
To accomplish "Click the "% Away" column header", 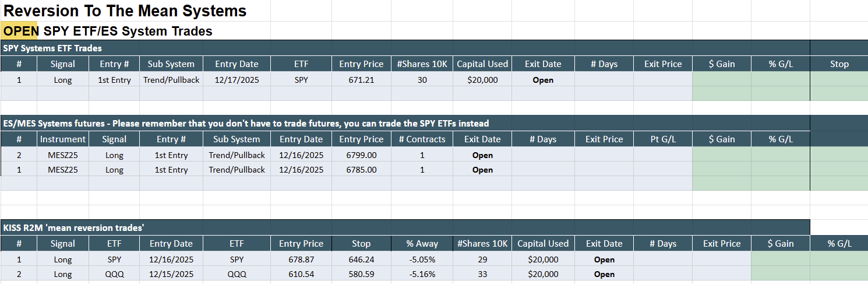I will (x=422, y=244).
